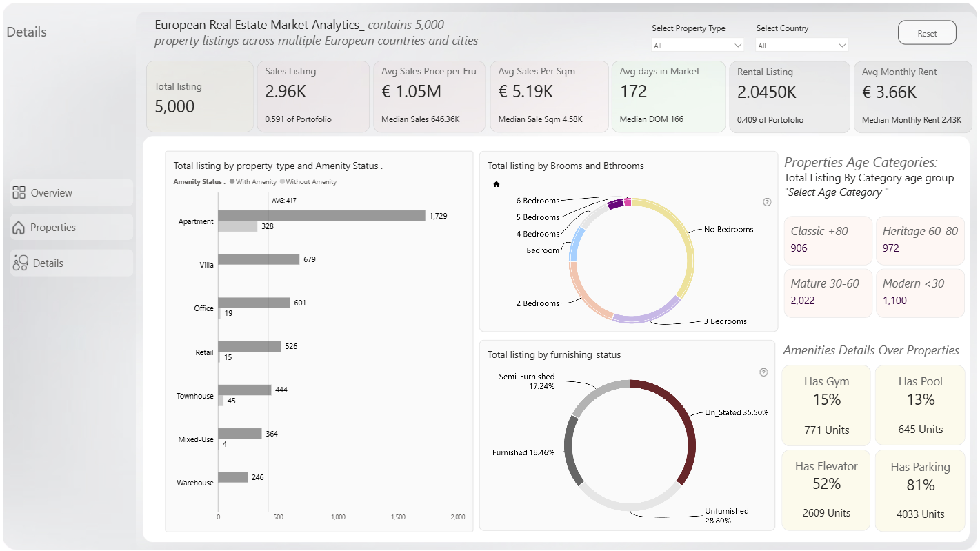Select the Apartment With Amenity bar
Image resolution: width=980 pixels, height=551 pixels.
click(x=321, y=216)
